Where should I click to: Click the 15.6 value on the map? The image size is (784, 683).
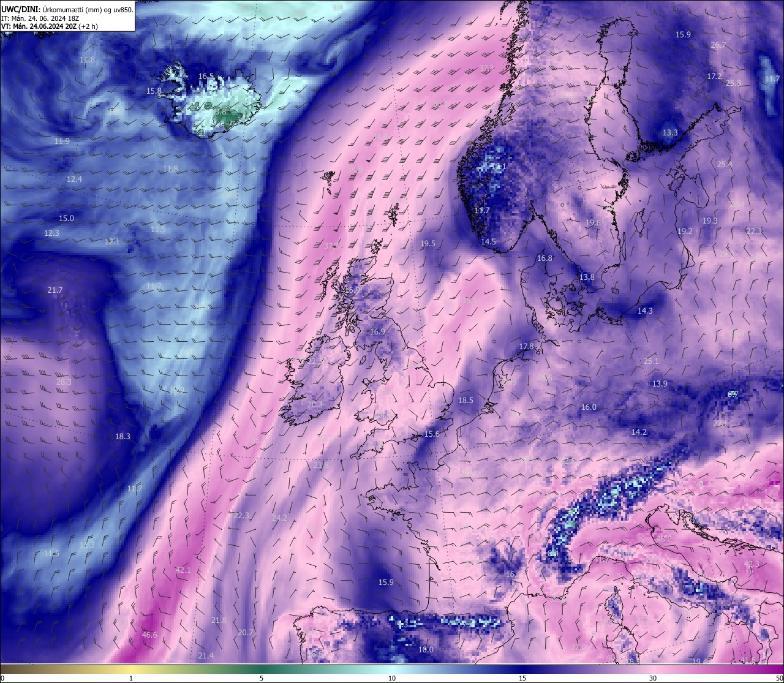coord(432,434)
